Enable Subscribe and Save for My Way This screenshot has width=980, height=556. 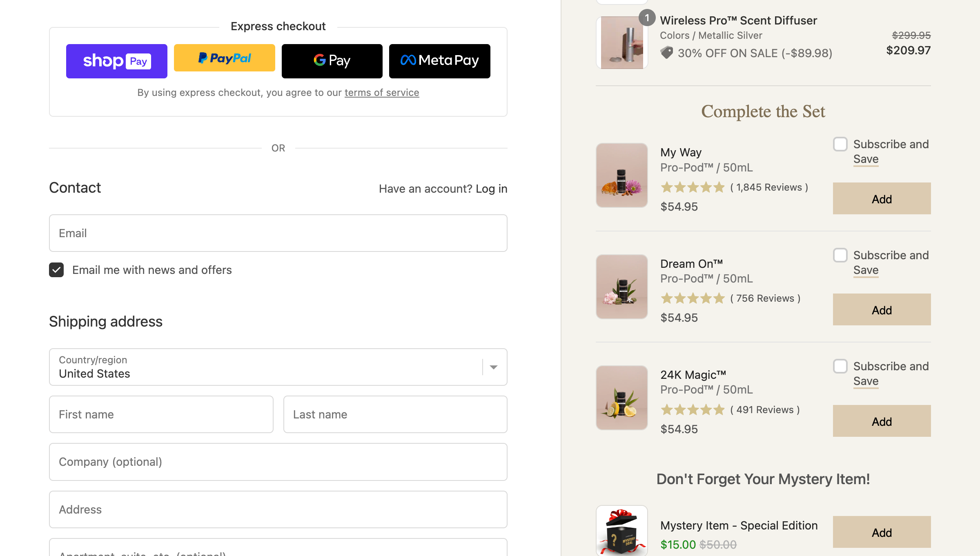(x=840, y=144)
